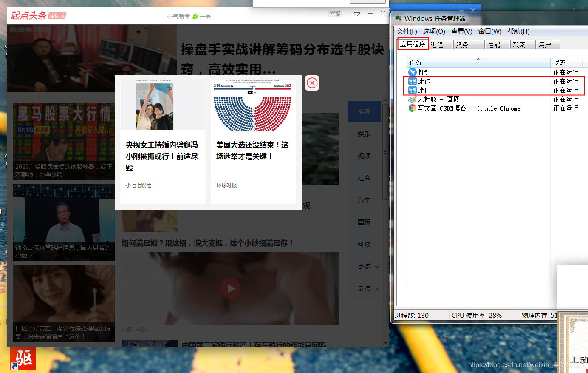Click the 环球时报 source label
This screenshot has height=373, width=588.
tap(226, 185)
